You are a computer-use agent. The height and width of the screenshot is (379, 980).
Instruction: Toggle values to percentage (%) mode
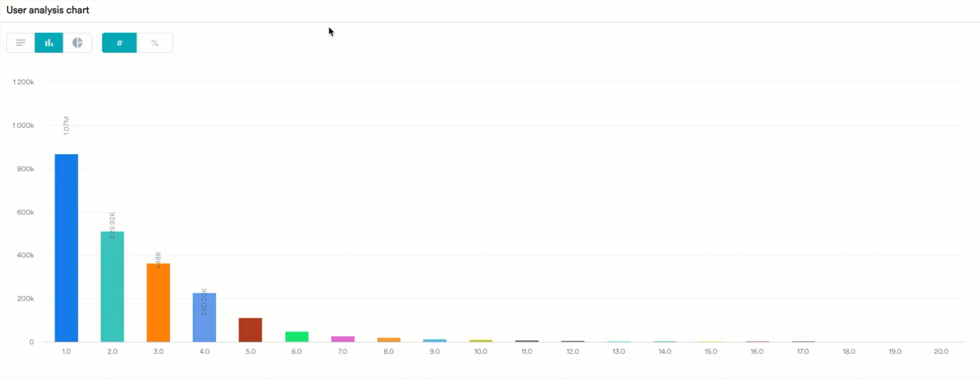coord(155,43)
